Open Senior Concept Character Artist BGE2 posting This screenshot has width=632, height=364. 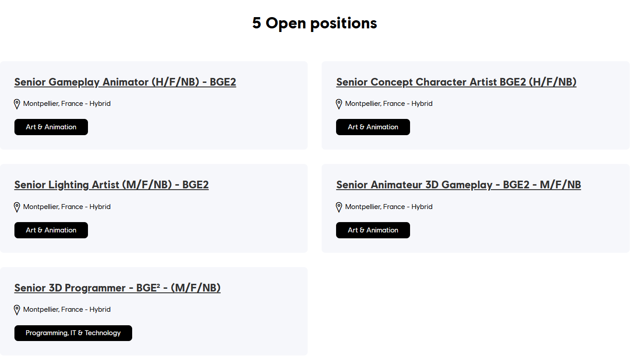click(x=456, y=82)
